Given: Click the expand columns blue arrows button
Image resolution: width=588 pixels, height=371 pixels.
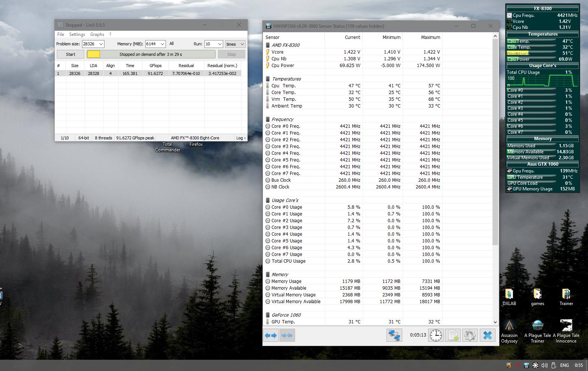Looking at the screenshot, I should (x=271, y=335).
